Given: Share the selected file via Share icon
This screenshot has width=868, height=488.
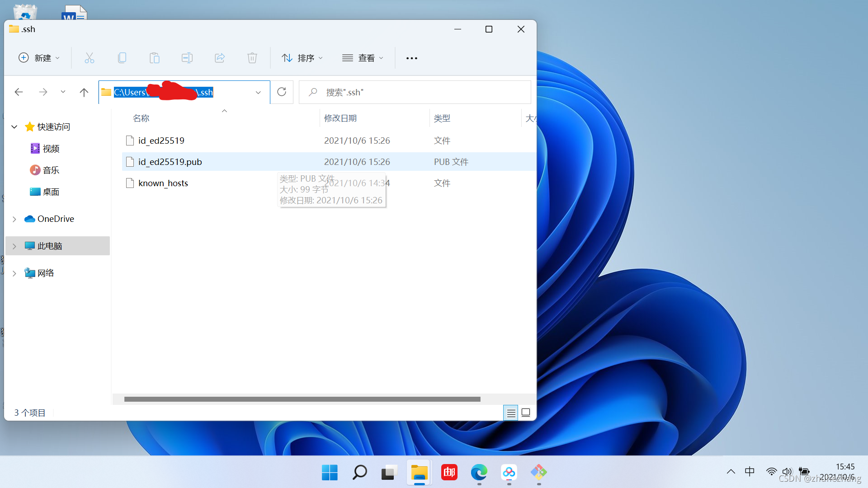Looking at the screenshot, I should tap(220, 58).
